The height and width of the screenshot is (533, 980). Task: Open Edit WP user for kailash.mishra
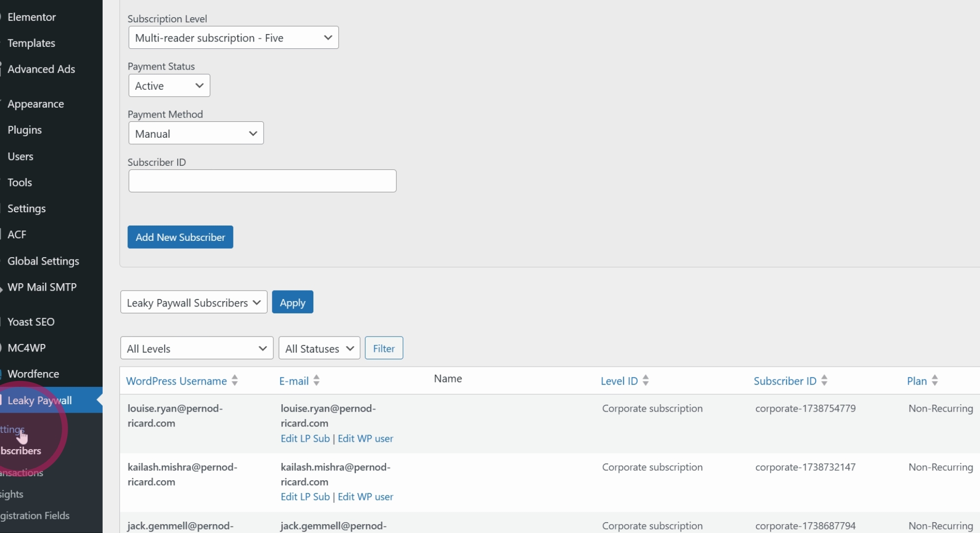[x=366, y=496]
